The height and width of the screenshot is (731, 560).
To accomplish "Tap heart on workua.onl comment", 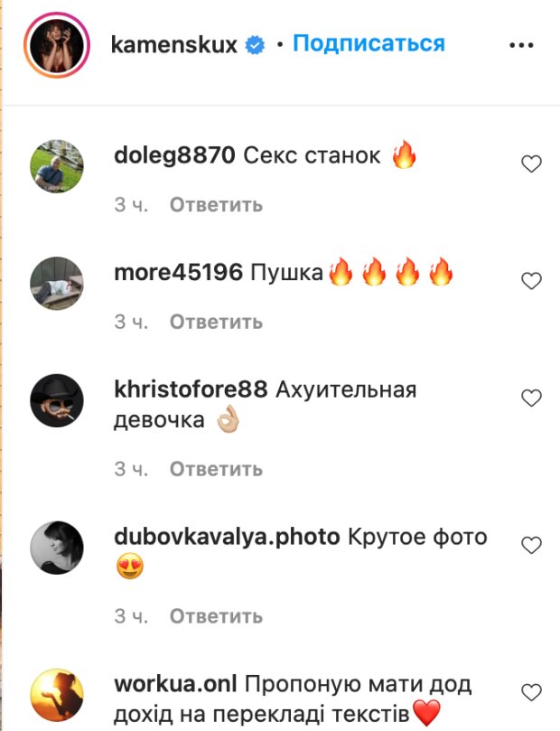I will 531,692.
